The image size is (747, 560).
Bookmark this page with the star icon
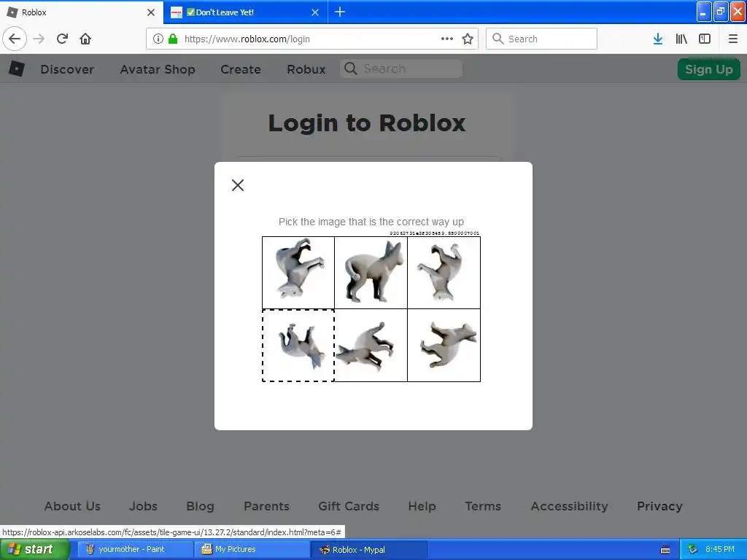click(x=468, y=39)
